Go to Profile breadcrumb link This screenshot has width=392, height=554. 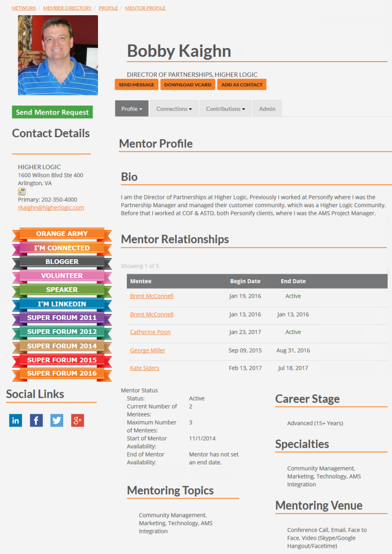click(108, 8)
